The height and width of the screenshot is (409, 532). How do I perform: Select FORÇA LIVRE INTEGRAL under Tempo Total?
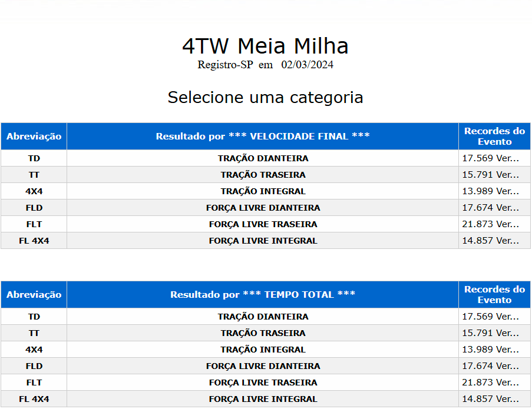tap(263, 399)
